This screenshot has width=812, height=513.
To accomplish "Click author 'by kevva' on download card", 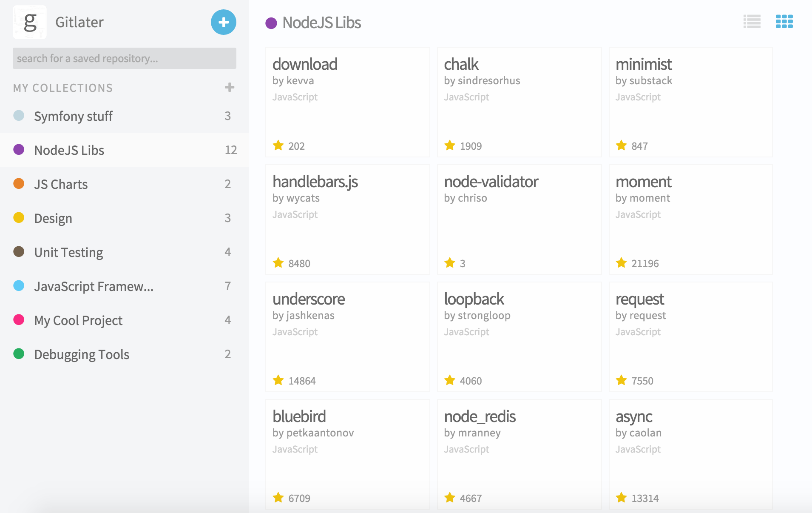I will coord(293,81).
